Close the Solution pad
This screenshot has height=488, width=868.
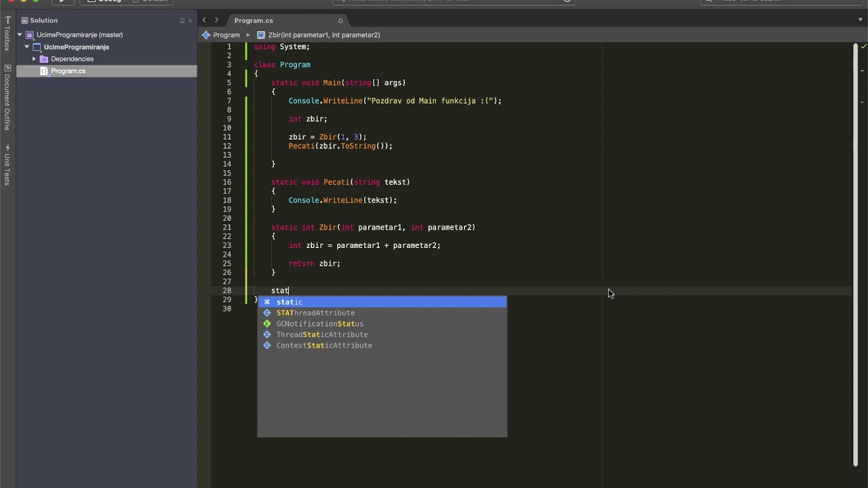191,20
